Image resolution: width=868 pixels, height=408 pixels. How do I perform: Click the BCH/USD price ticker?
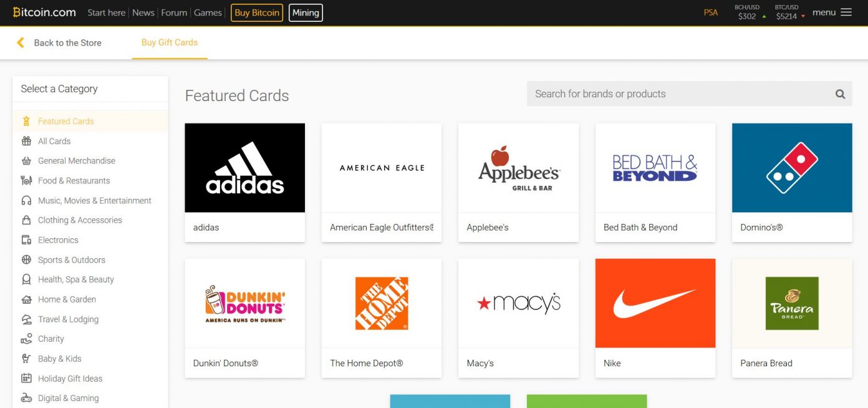[x=750, y=12]
